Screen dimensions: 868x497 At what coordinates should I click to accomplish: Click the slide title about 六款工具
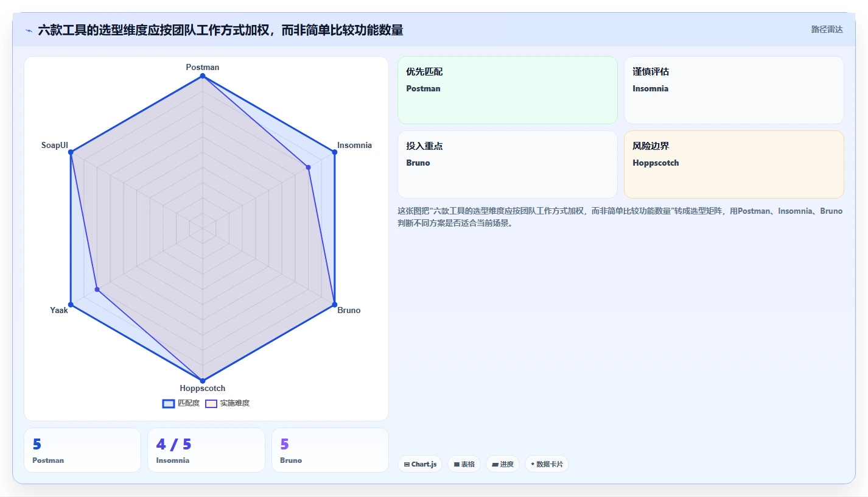pos(220,30)
